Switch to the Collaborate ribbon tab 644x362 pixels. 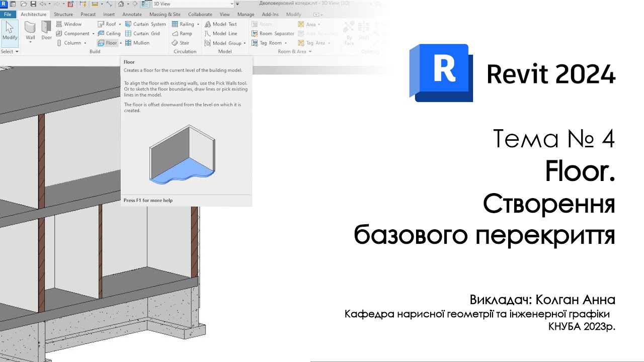tap(200, 15)
